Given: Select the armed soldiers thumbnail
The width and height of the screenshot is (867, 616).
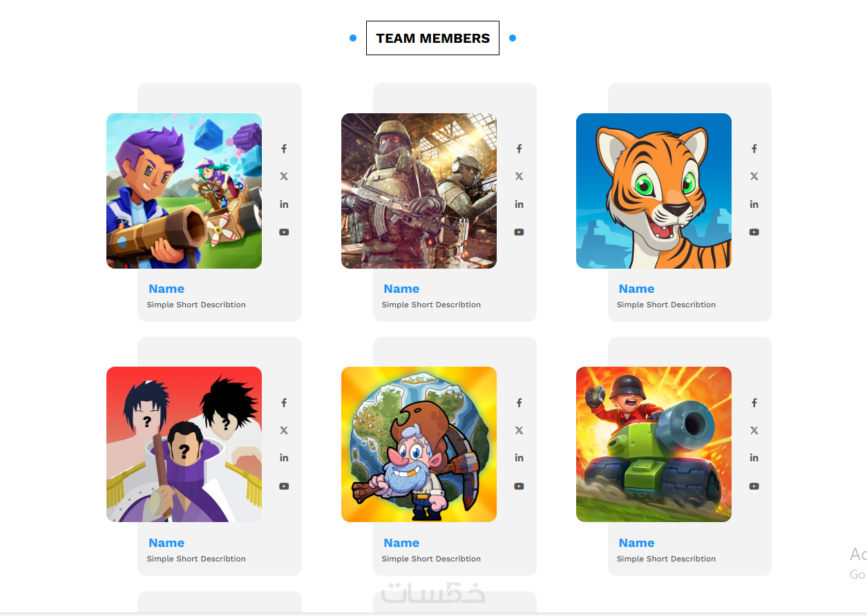Looking at the screenshot, I should coord(419,191).
